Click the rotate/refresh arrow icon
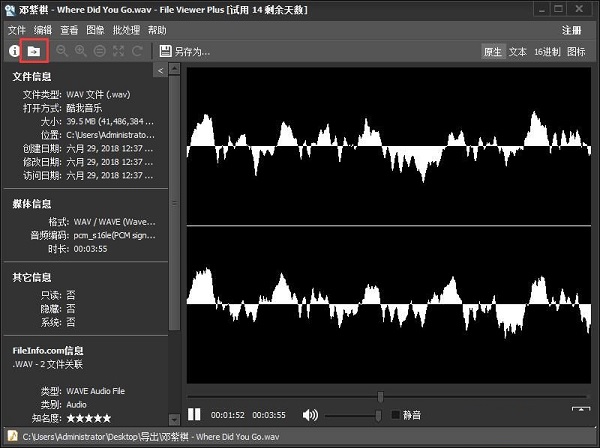600x448 pixels. pos(137,50)
